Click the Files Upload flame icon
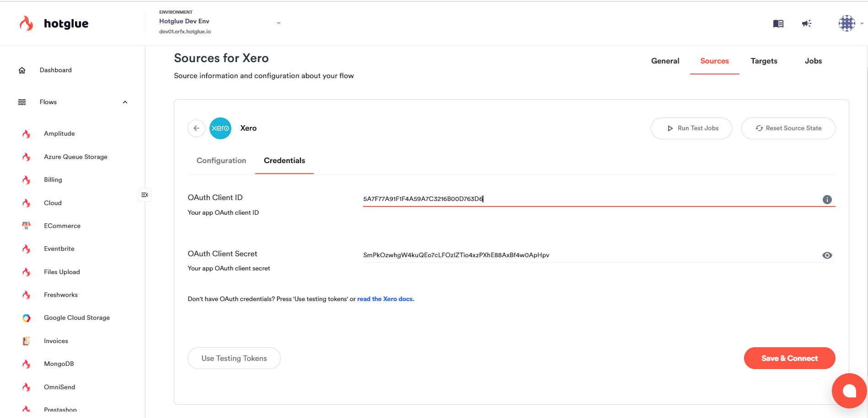Image resolution: width=868 pixels, height=418 pixels. point(27,272)
